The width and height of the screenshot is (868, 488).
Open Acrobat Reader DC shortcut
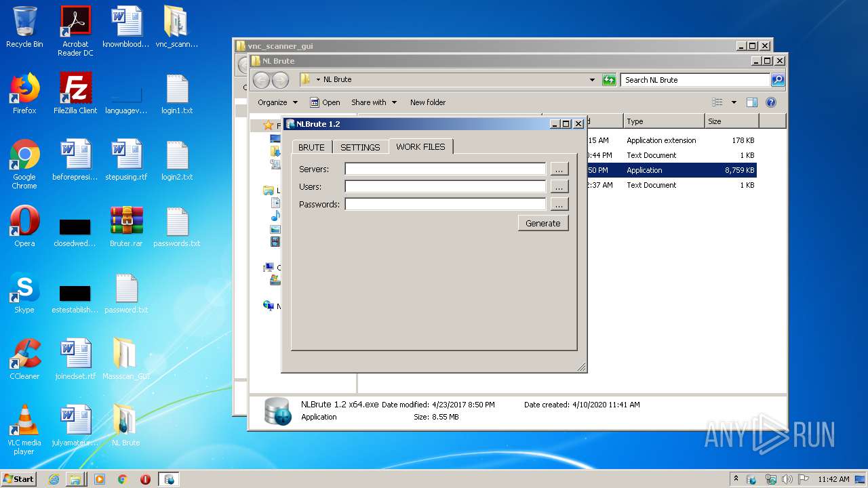tap(75, 31)
